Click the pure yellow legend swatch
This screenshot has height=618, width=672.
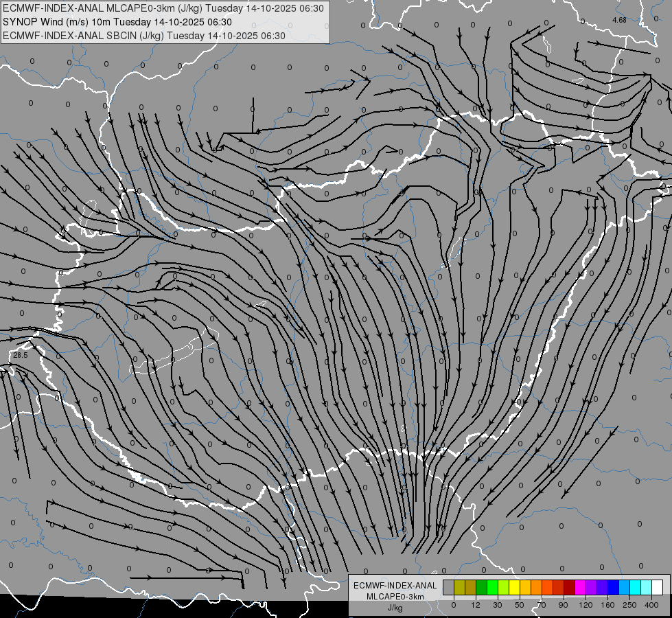514,587
